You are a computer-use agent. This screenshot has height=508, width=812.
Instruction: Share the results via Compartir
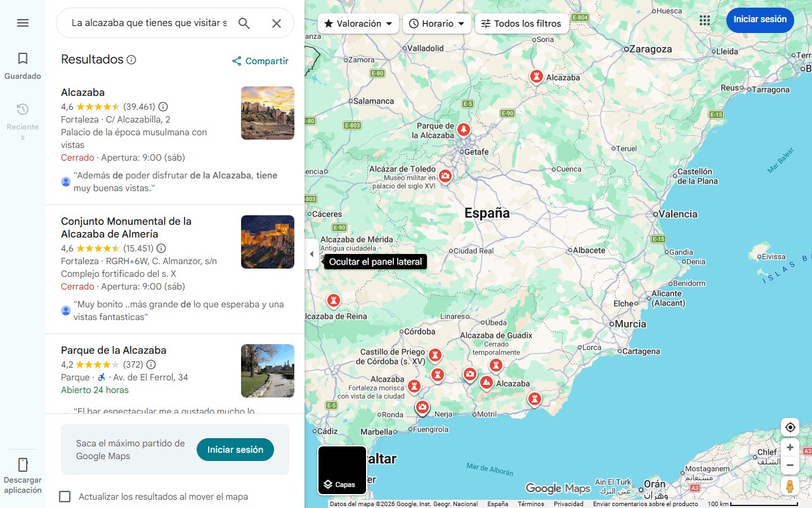260,60
